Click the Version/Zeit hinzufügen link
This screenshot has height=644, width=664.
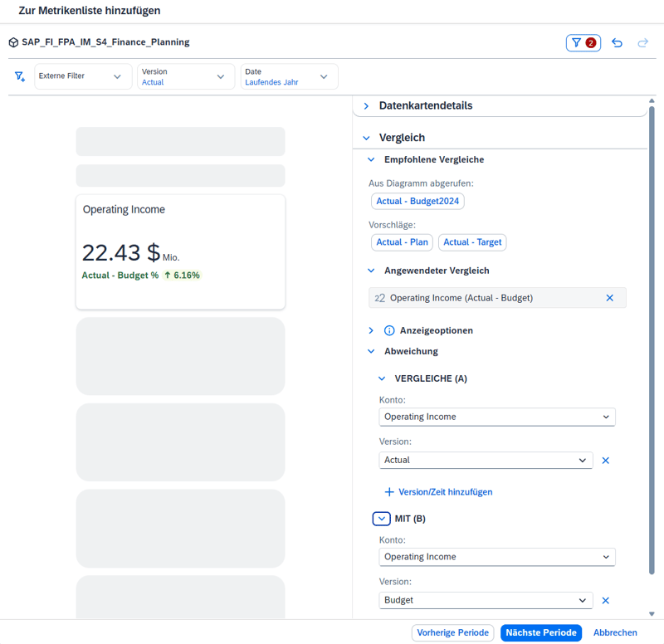(441, 491)
